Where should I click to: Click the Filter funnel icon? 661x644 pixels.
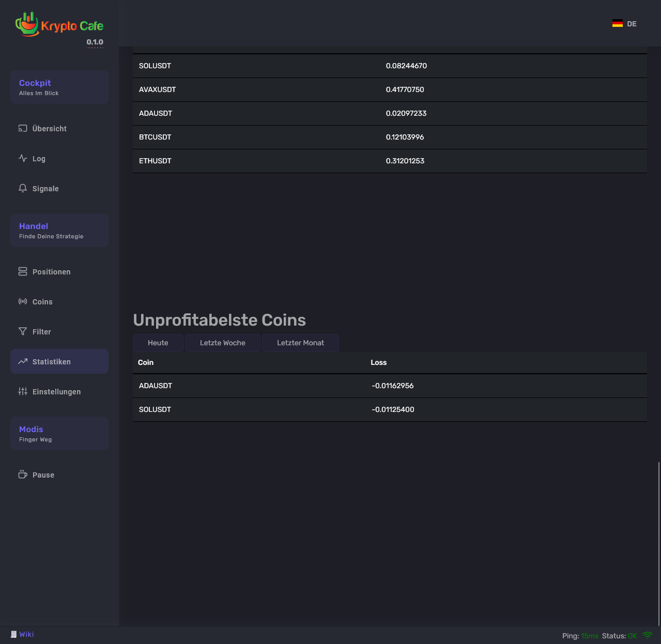pos(23,331)
